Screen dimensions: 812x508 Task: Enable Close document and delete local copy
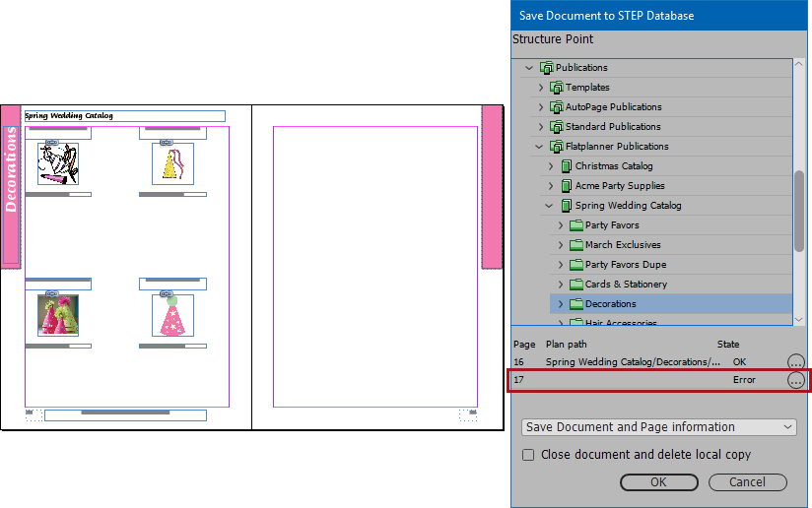point(528,455)
